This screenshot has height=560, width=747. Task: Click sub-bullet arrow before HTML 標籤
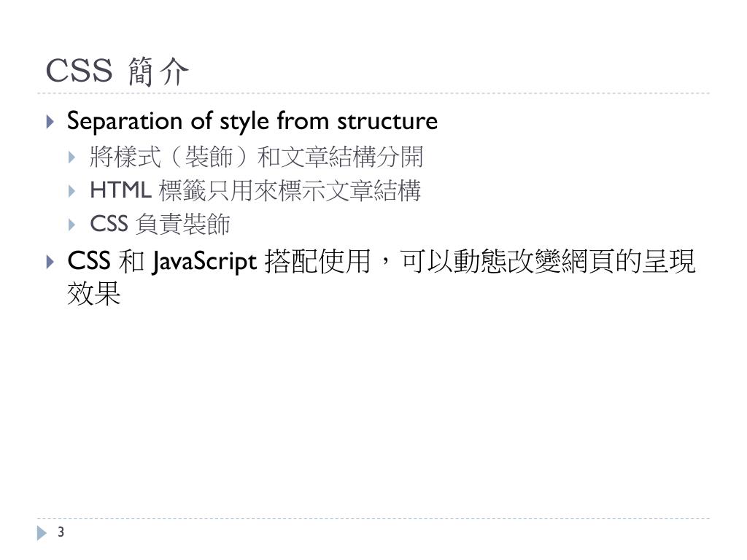[x=72, y=191]
